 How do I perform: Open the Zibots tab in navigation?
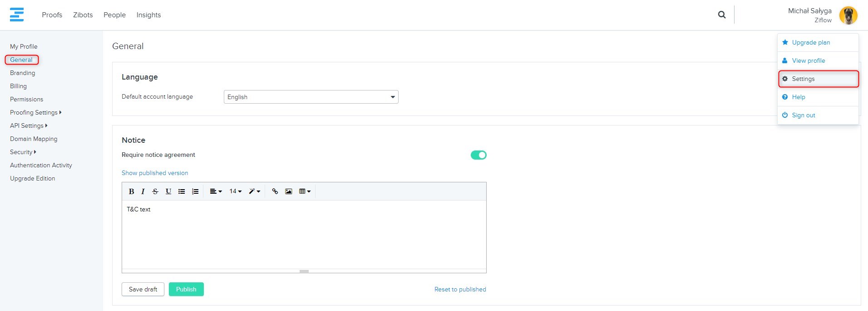click(x=83, y=15)
